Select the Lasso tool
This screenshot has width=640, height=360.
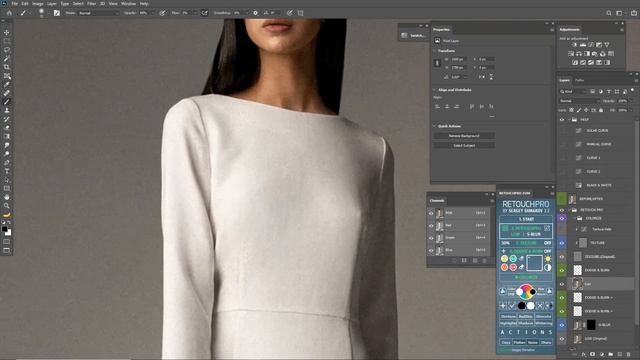coord(7,49)
